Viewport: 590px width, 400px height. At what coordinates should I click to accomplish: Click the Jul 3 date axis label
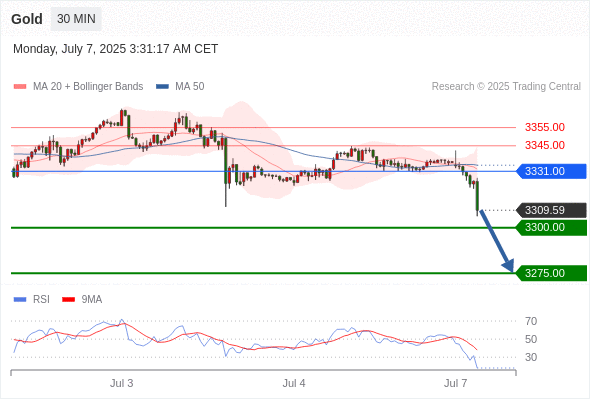[x=122, y=383]
